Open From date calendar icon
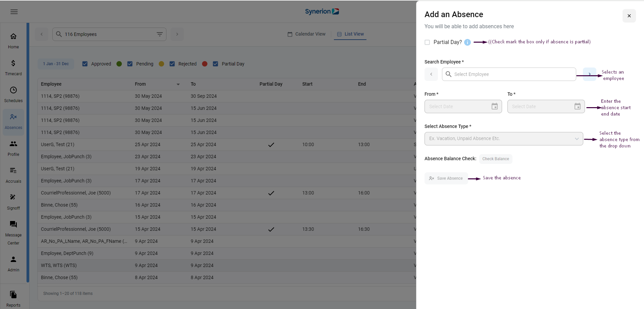644x309 pixels. [495, 106]
